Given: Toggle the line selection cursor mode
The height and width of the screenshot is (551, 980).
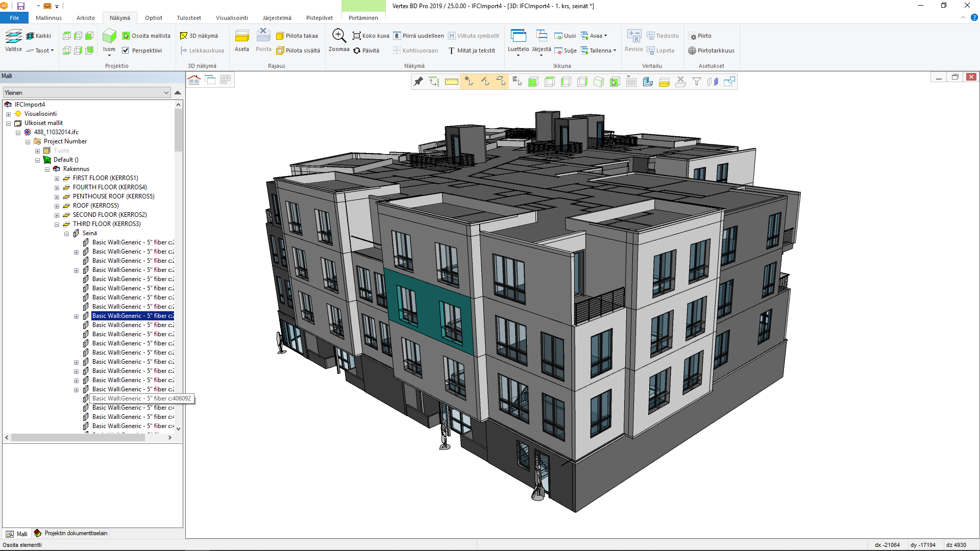Looking at the screenshot, I should pyautogui.click(x=485, y=82).
